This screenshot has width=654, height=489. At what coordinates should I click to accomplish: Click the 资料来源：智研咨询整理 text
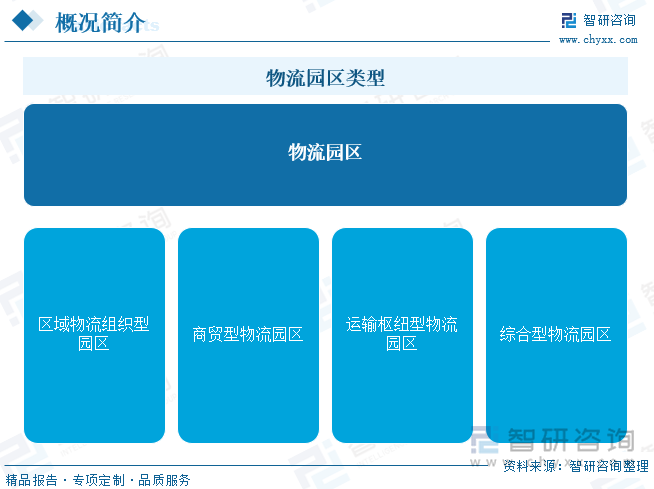coord(576,466)
